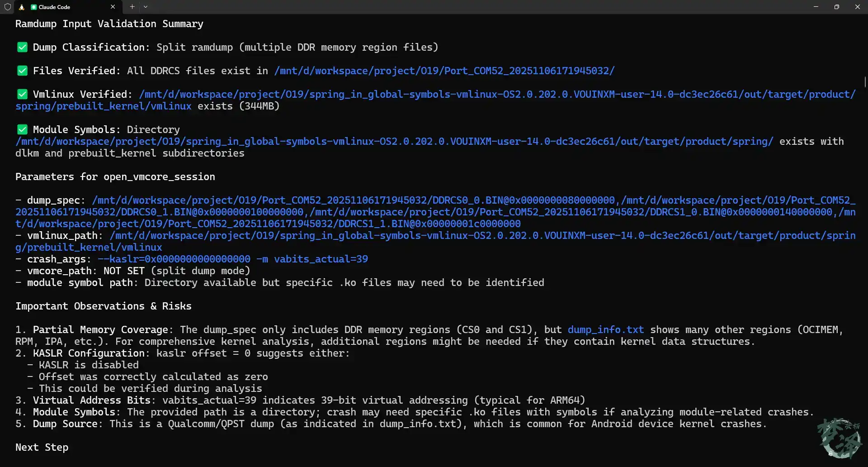Screen dimensions: 868x467
Task: Click the Module Symbols spring directory path
Action: [x=394, y=142]
